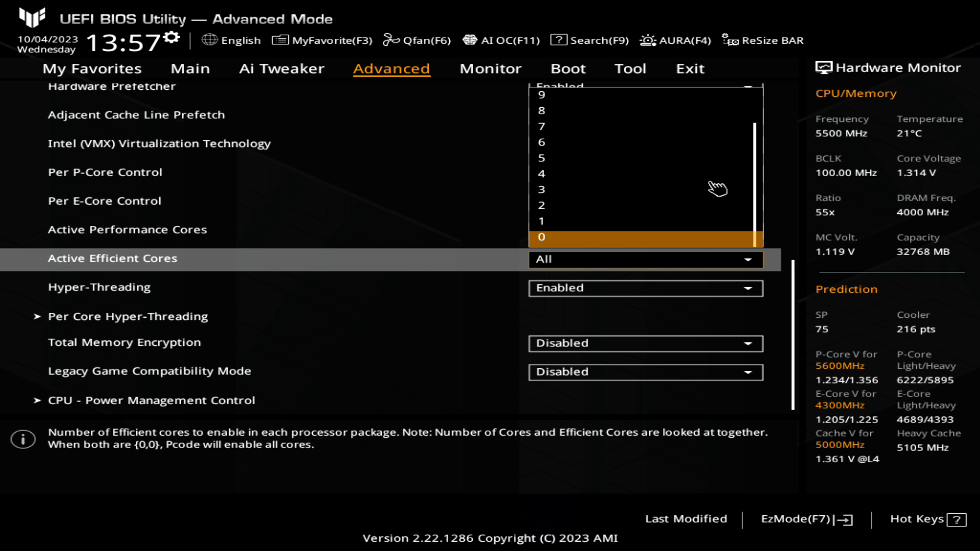Click the Hot Keys question mark icon
The height and width of the screenshot is (551, 980).
click(957, 519)
